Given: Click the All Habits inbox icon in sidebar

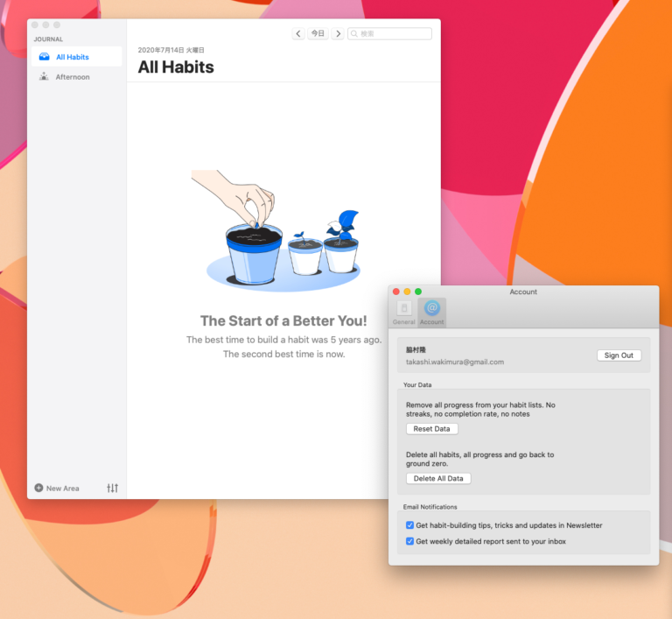Looking at the screenshot, I should 44,57.
